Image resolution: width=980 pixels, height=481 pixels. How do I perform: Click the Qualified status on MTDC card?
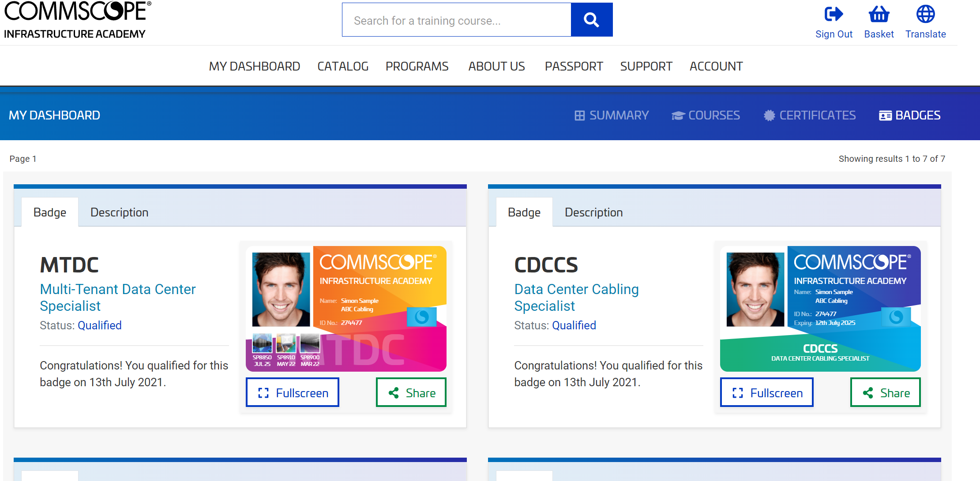(100, 325)
